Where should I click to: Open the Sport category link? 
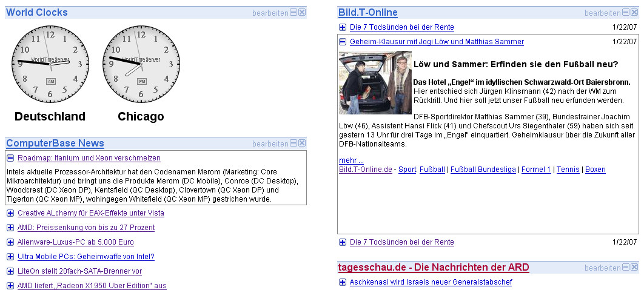click(x=407, y=170)
